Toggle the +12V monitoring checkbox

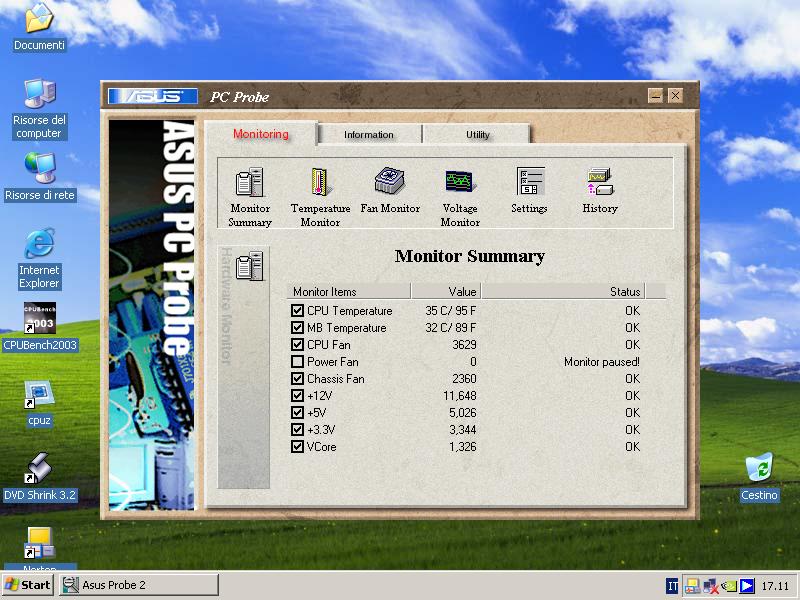coord(297,395)
